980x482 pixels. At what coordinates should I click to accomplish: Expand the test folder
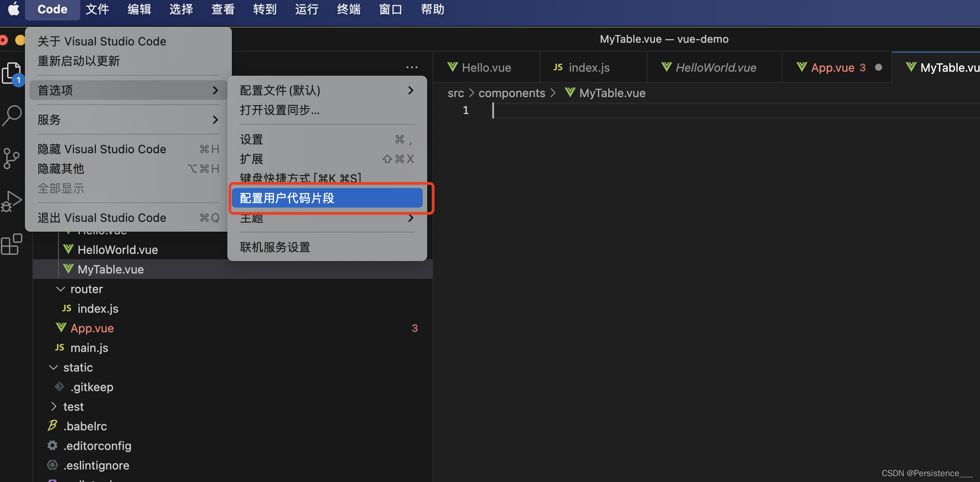coord(53,406)
